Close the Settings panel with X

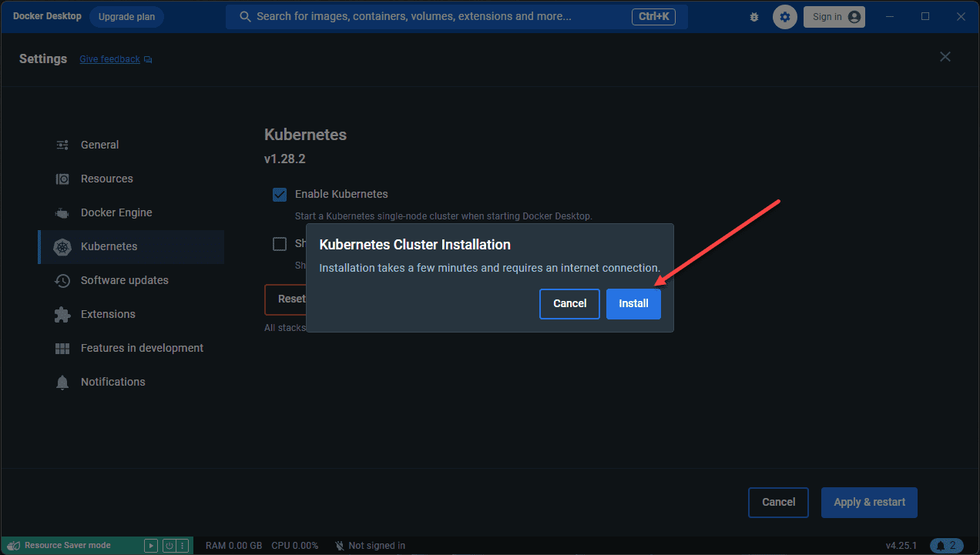tap(945, 57)
